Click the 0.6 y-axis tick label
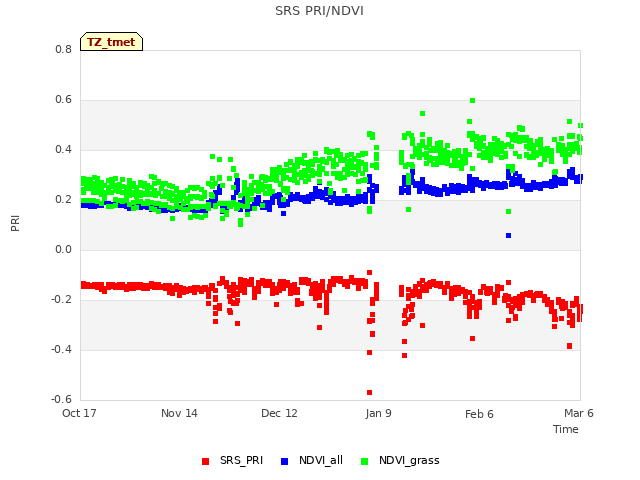This screenshot has width=640, height=480. pos(63,100)
